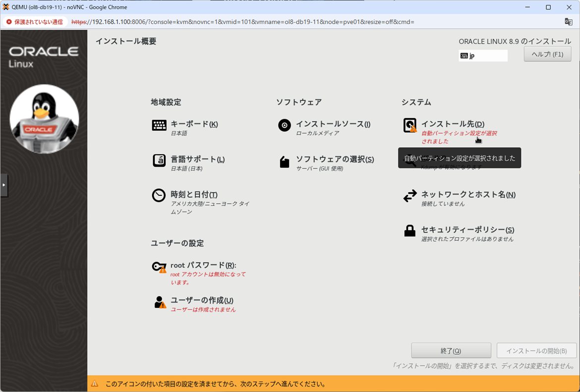Open the language support icon
Image resolution: width=580 pixels, height=392 pixels.
point(159,161)
